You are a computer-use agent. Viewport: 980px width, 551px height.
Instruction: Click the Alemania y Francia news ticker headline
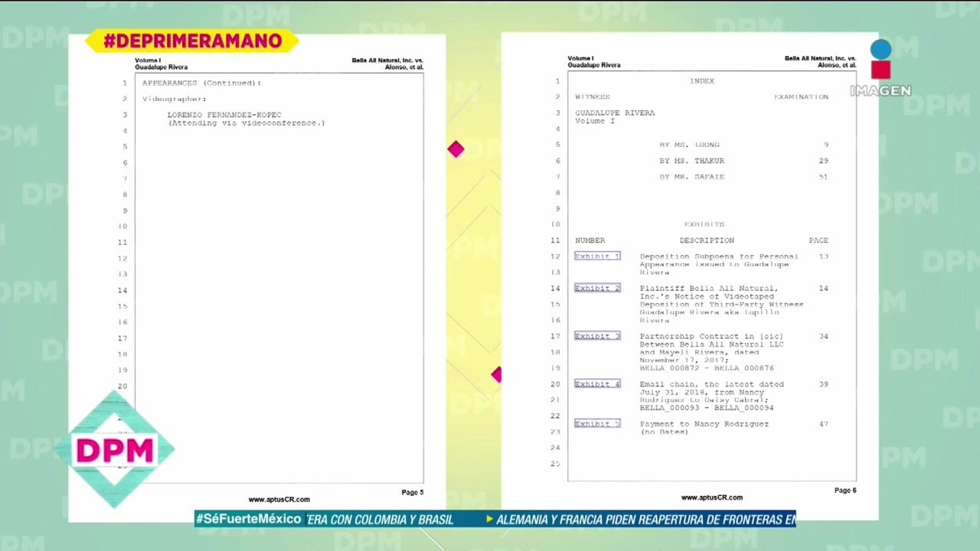coord(645,520)
